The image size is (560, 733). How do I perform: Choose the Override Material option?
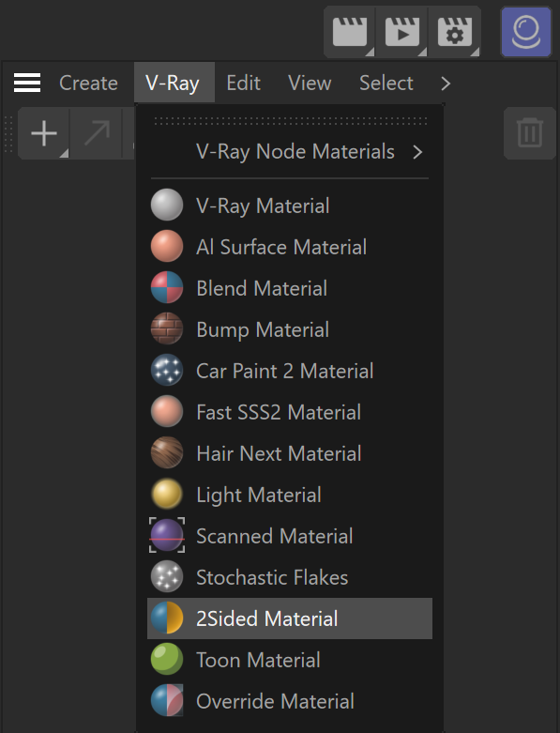pos(290,701)
